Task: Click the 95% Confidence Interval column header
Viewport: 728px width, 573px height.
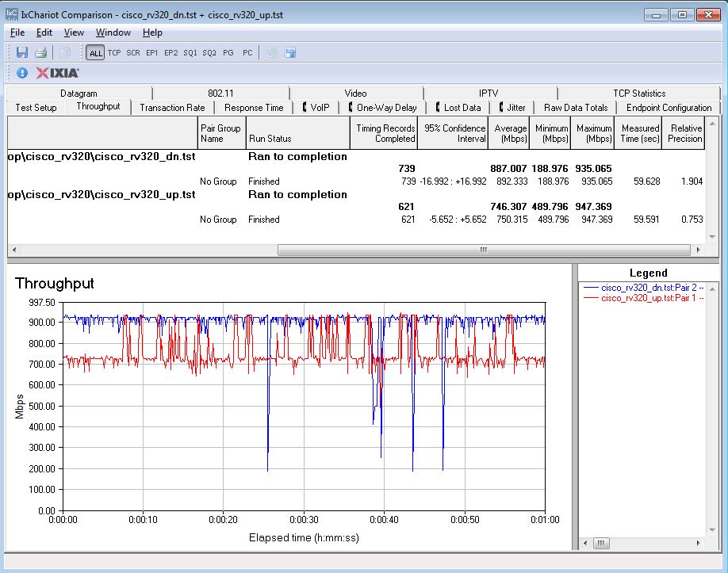Action: coord(453,133)
